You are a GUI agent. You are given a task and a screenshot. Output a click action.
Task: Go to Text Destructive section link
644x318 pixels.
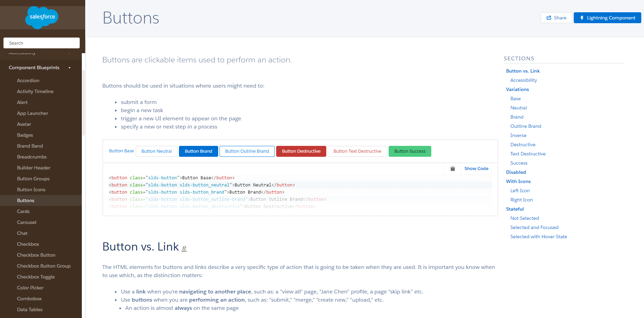528,154
